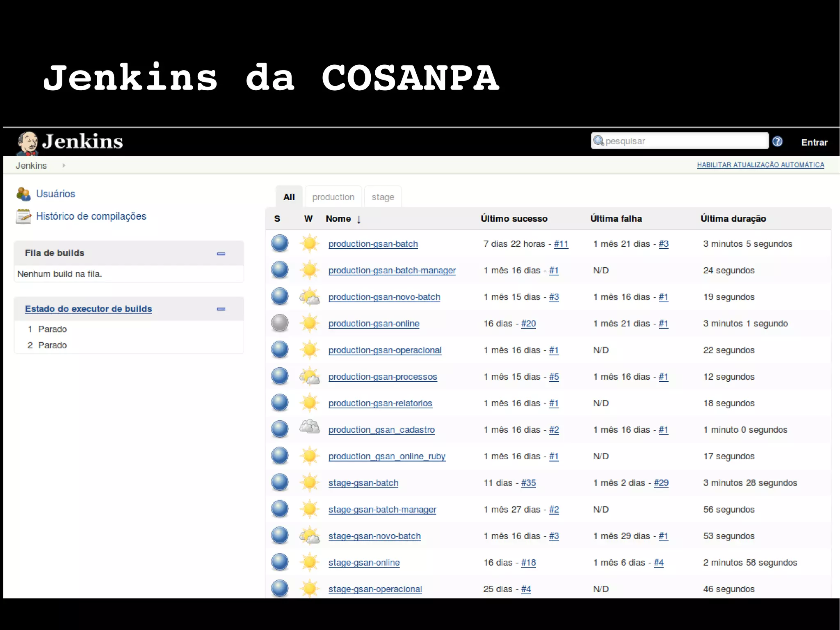Click cloudy weather icon for production_gsan_cadastro
This screenshot has height=630, width=840.
coord(310,428)
